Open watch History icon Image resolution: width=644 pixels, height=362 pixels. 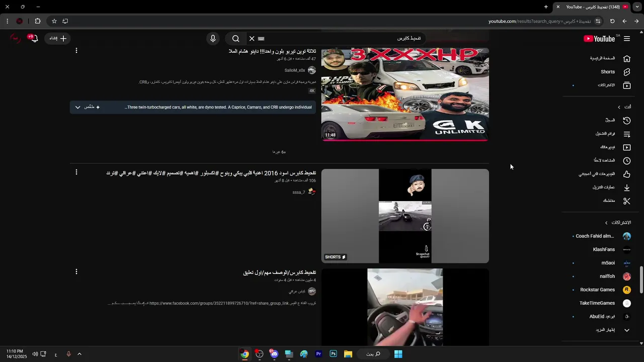coord(627,121)
